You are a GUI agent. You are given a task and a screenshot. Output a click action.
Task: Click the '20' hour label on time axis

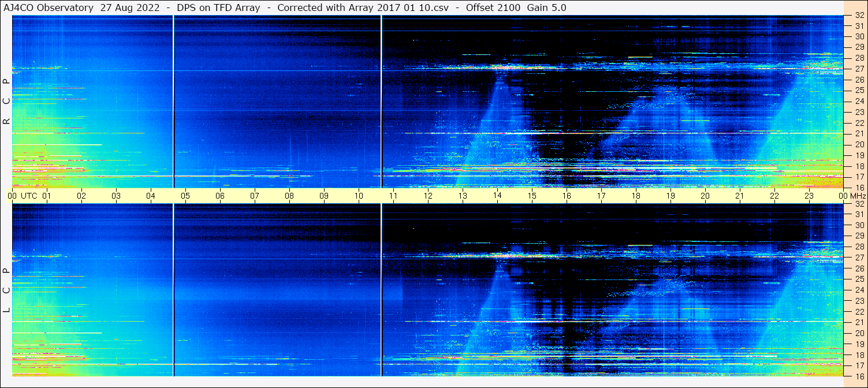click(x=705, y=196)
